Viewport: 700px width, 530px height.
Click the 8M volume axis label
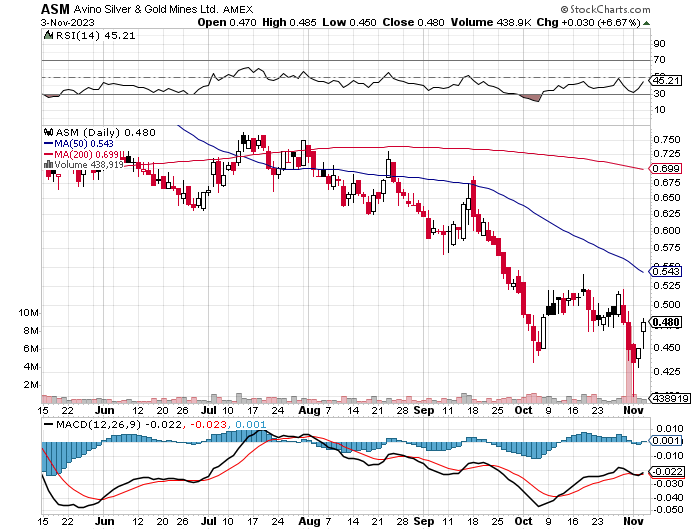(31, 330)
